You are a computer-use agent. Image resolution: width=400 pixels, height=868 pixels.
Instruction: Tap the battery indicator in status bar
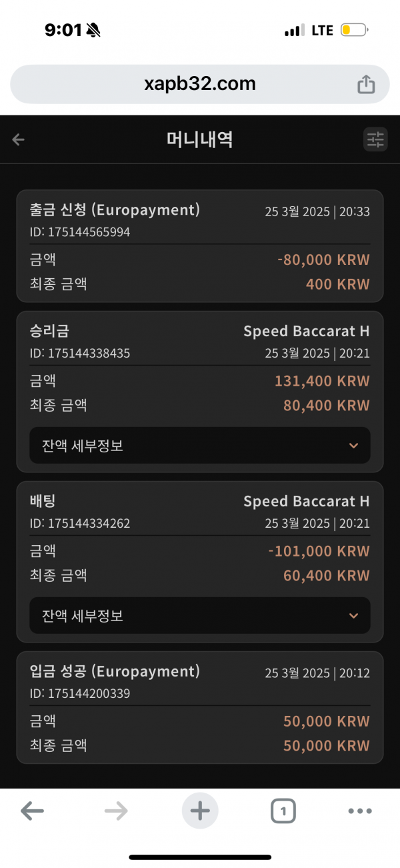coord(353,30)
